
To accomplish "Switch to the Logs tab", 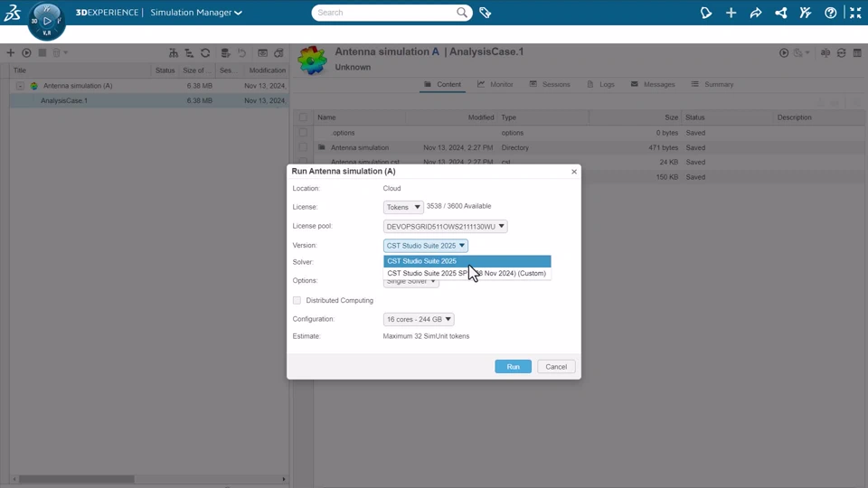I will (x=600, y=85).
